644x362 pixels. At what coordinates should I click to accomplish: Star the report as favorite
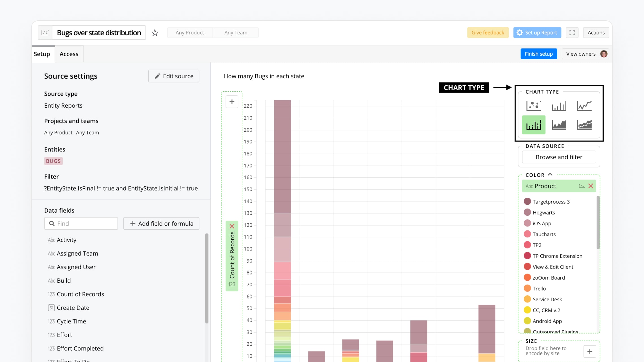[155, 33]
